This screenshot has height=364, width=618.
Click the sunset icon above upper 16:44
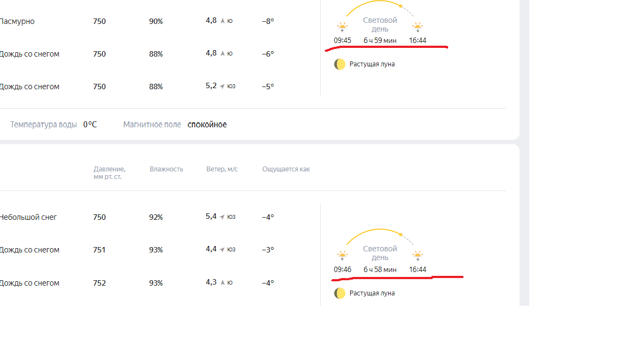(418, 27)
